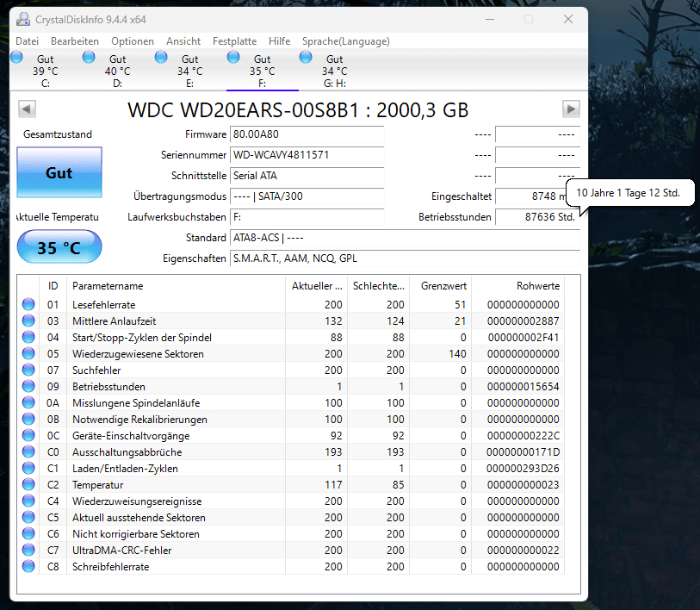Select the Wiederzugewiesene Sektoren parameter name

tap(138, 354)
